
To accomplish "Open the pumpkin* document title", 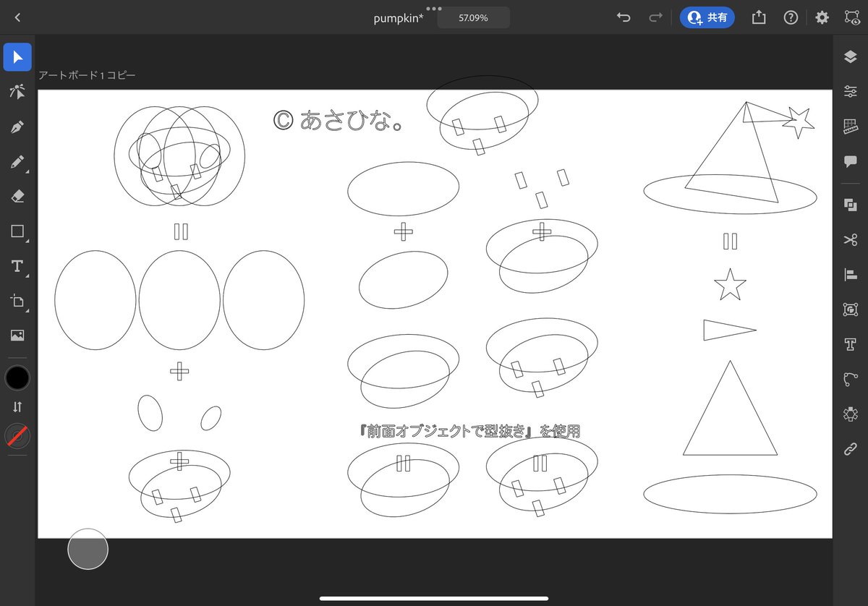I will coord(399,18).
